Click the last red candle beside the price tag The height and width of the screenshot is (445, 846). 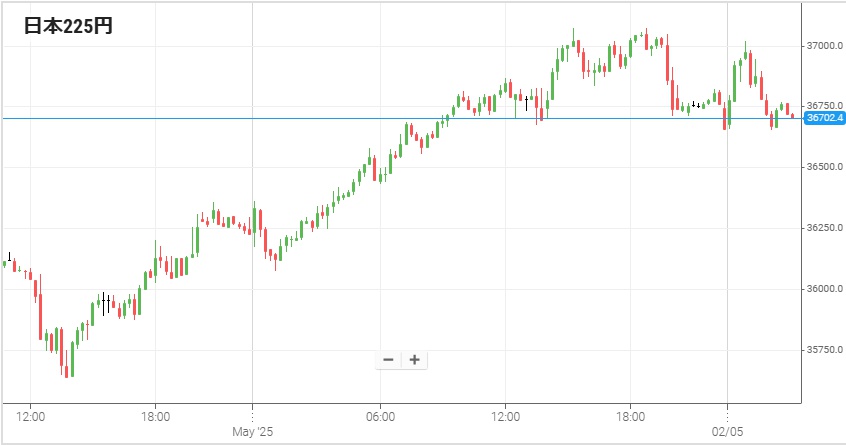click(793, 115)
